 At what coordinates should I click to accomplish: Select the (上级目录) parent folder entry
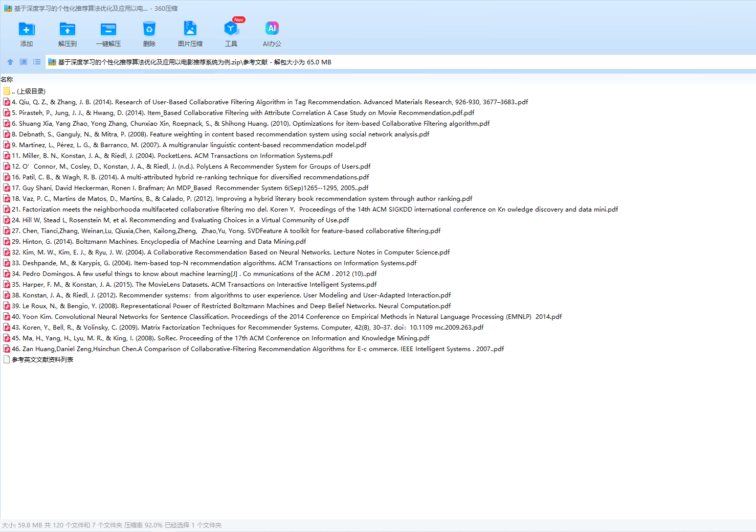click(x=29, y=91)
